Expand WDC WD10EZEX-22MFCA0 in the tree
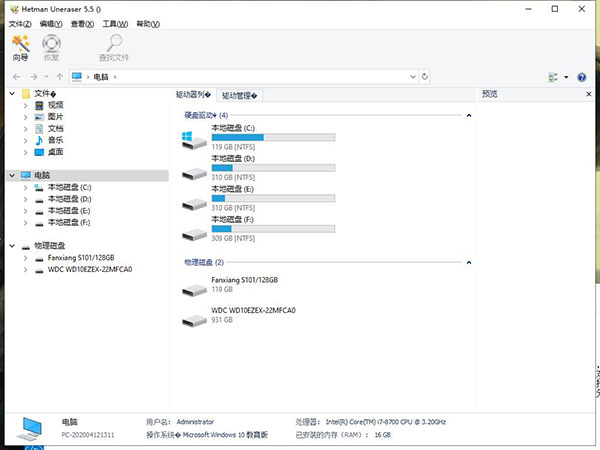 pyautogui.click(x=26, y=270)
